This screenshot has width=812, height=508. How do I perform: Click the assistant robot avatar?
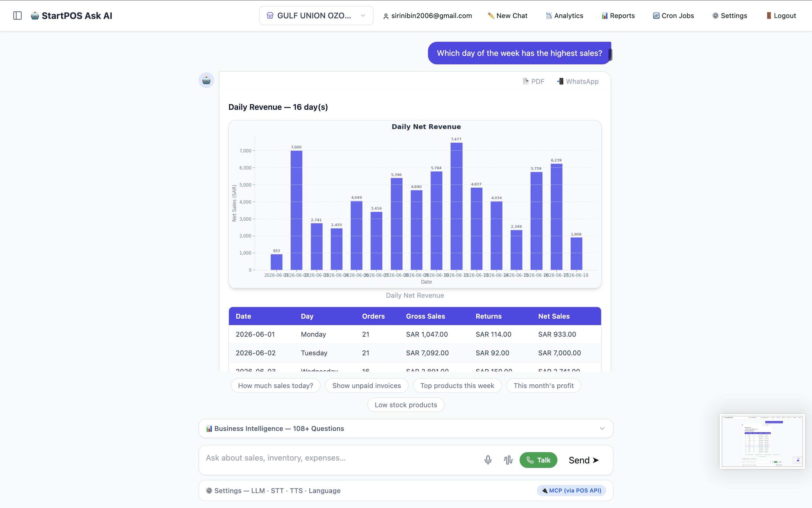pyautogui.click(x=206, y=80)
